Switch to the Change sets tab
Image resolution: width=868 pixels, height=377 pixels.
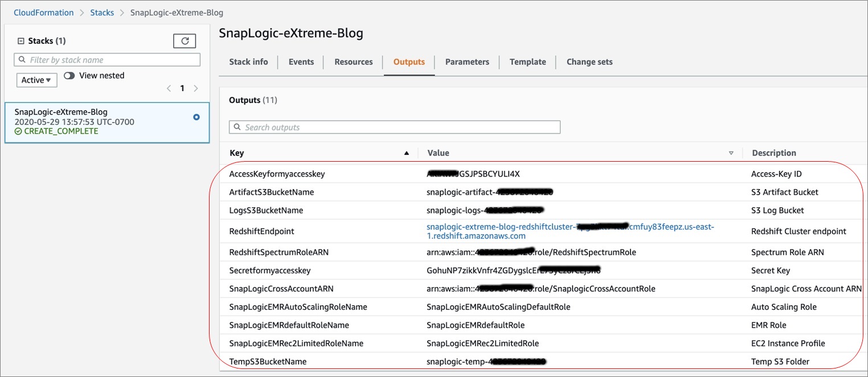(x=589, y=62)
